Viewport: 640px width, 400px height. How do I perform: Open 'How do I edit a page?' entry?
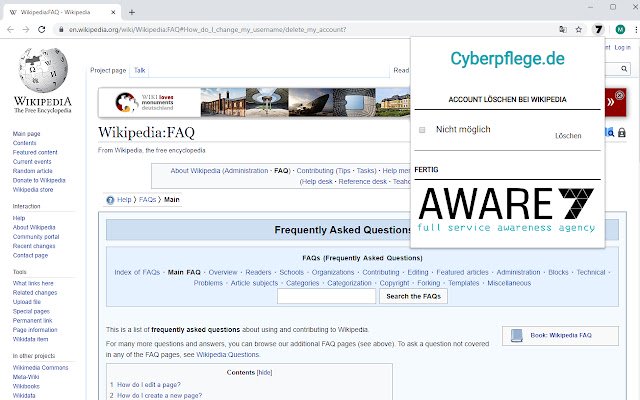pyautogui.click(x=149, y=385)
